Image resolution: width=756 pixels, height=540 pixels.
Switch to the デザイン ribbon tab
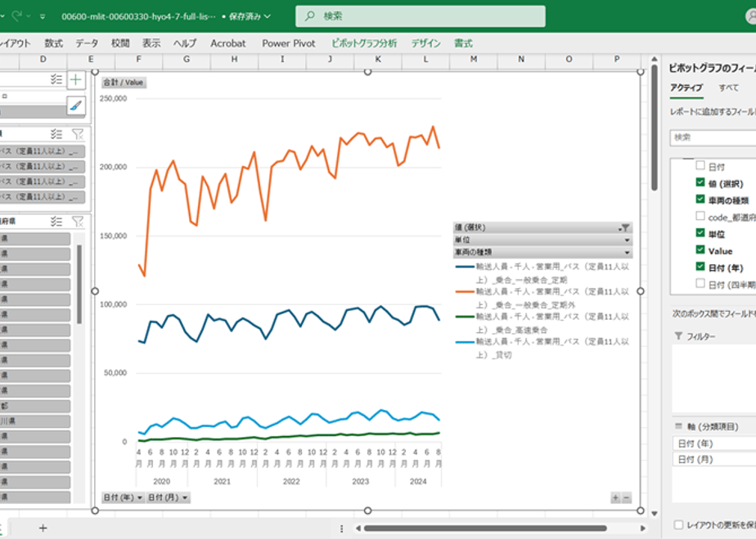coord(425,43)
